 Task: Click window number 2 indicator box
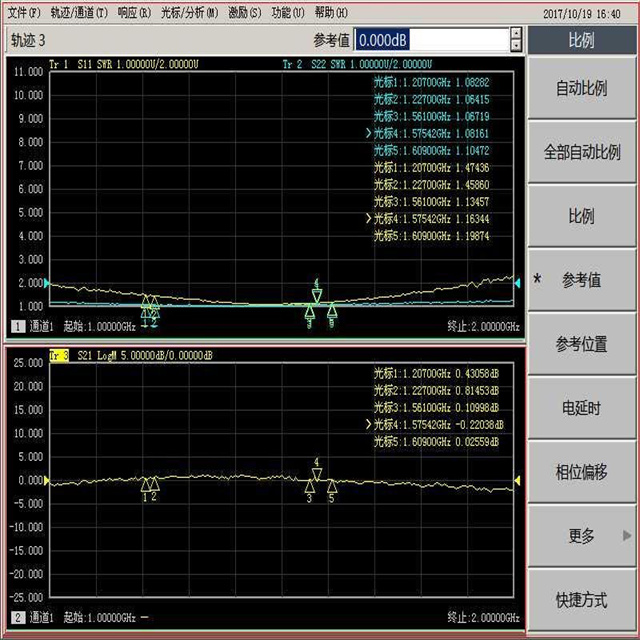[x=18, y=617]
